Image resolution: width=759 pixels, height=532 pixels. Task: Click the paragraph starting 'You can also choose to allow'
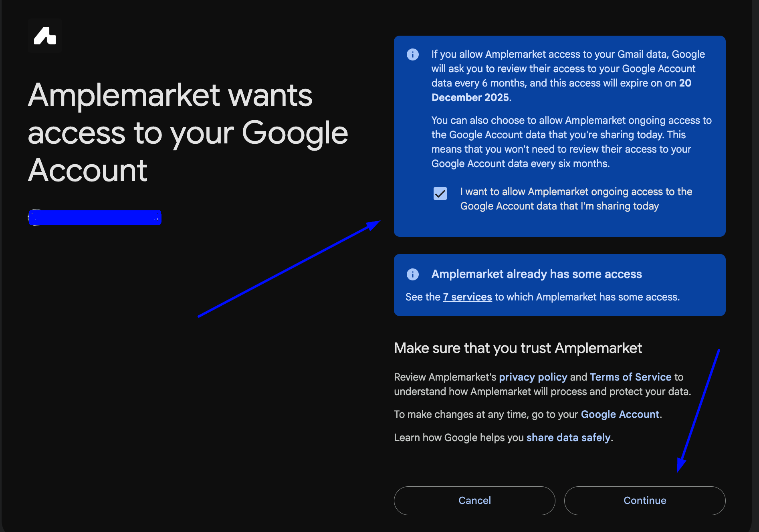point(571,142)
